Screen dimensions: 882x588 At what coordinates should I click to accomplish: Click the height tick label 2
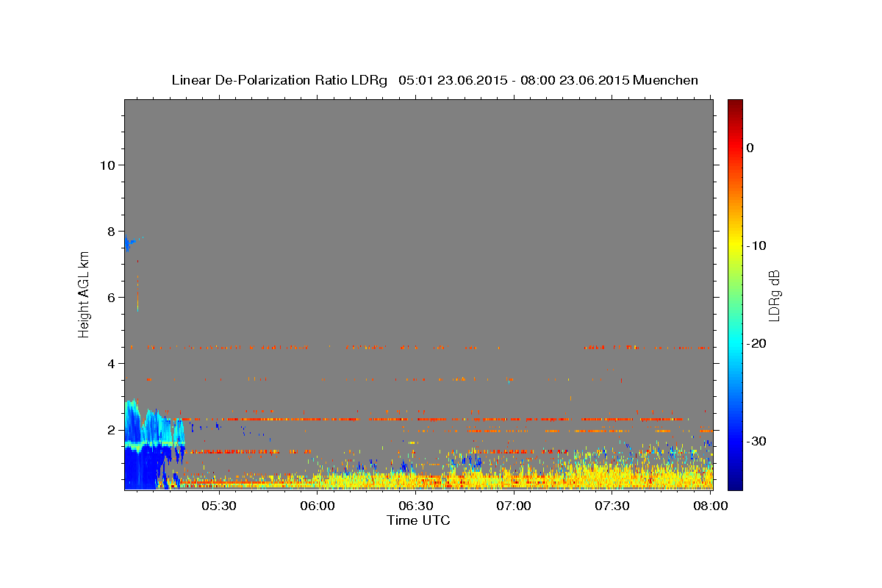point(110,429)
